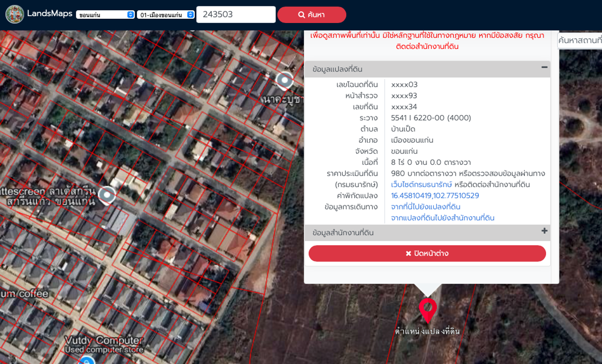Click the plus icon for land office info
Screen dimensions: 602x364
544,231
